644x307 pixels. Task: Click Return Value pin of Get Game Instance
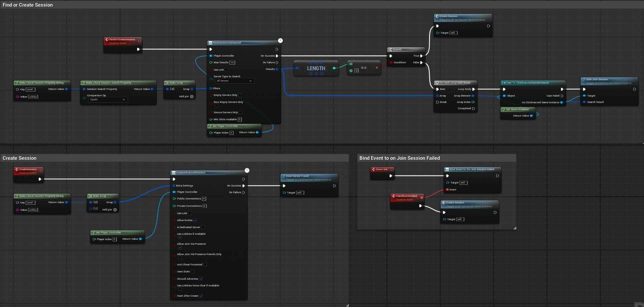tap(531, 116)
